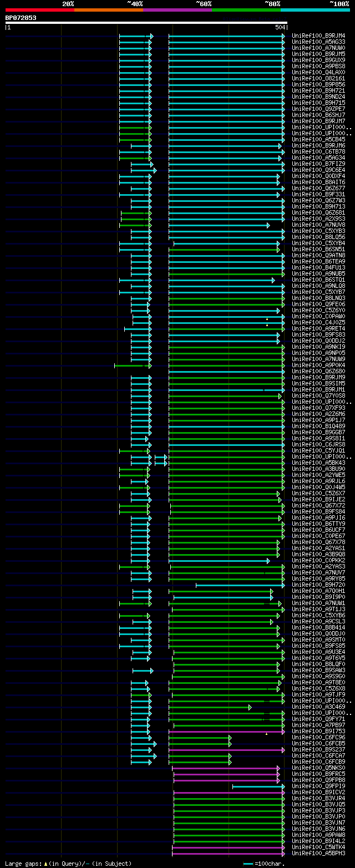Click label UniRef100_Q0DXF4
Screen dimensions: 355x868
click(x=318, y=176)
